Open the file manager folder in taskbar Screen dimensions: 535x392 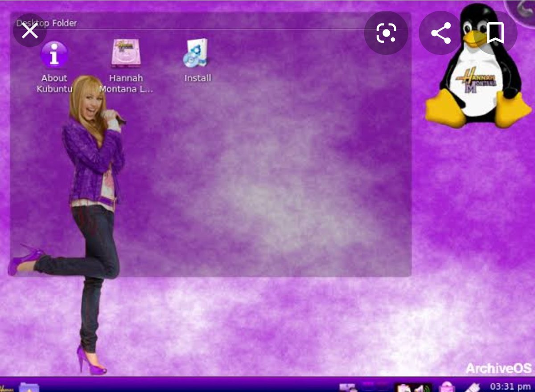click(29, 387)
